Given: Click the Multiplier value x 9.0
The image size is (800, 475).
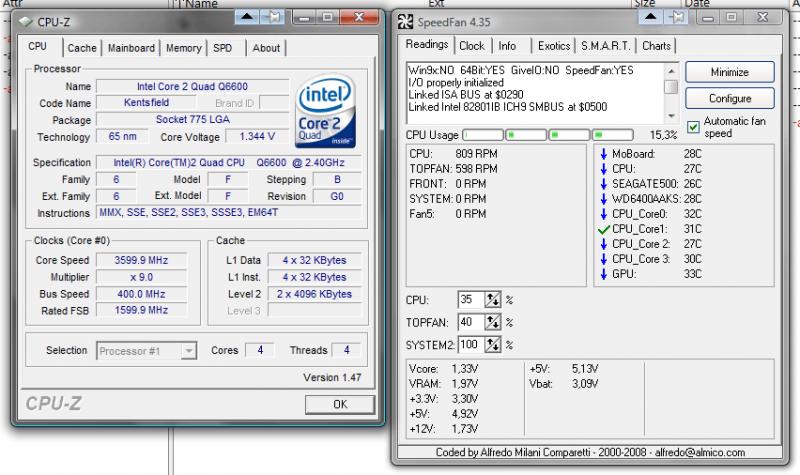Looking at the screenshot, I should tap(141, 277).
